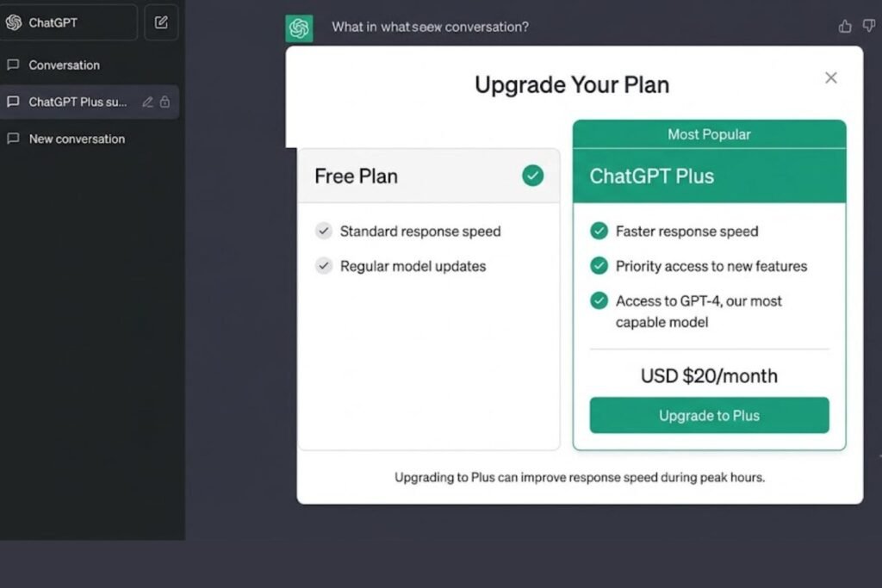Click the new chat compose icon
The height and width of the screenshot is (588, 882).
pos(161,22)
